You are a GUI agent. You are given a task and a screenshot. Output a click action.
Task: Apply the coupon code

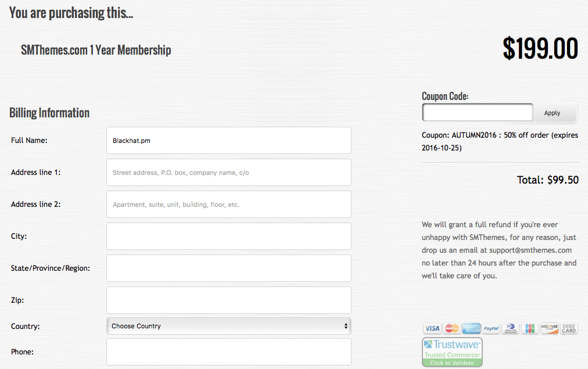coord(554,113)
